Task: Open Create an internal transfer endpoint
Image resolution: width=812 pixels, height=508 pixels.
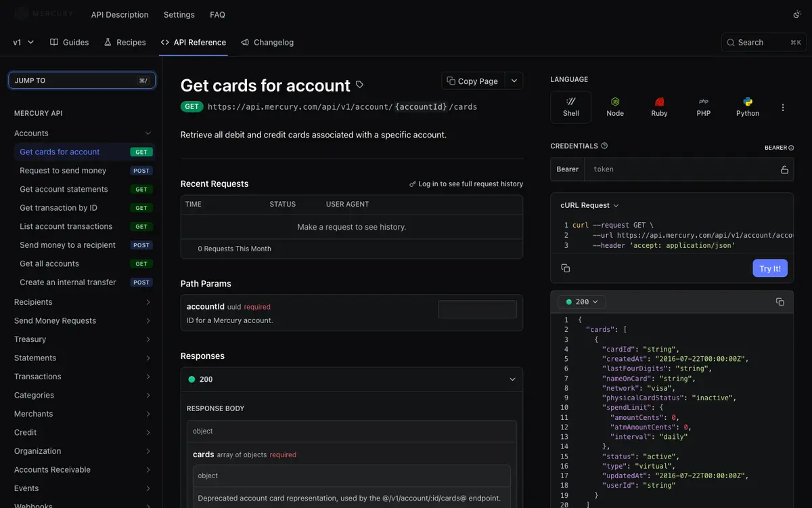Action: click(x=85, y=282)
